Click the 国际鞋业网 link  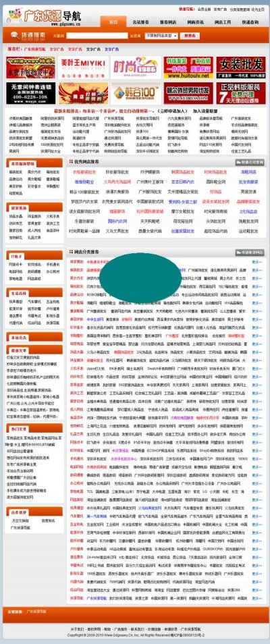[215, 182]
